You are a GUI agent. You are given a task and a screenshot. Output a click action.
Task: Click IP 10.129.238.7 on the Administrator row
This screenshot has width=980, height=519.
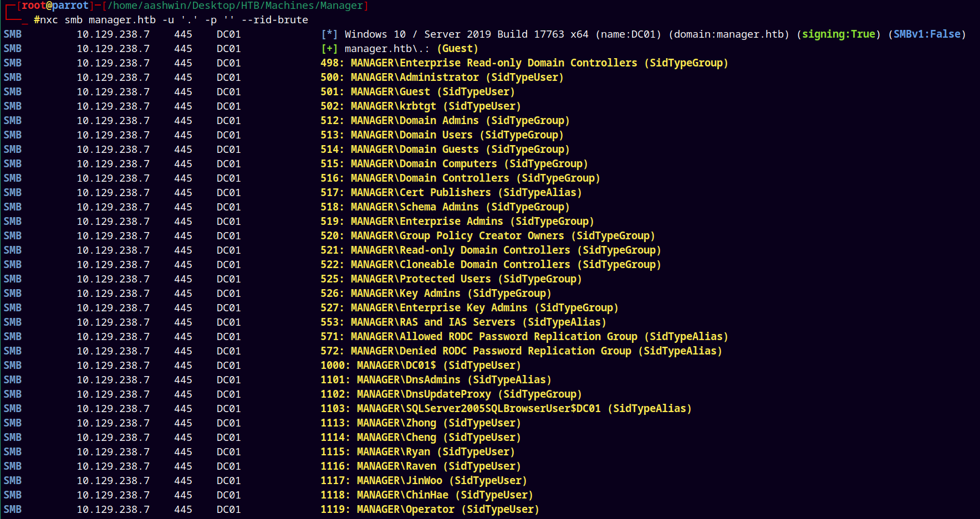(113, 78)
